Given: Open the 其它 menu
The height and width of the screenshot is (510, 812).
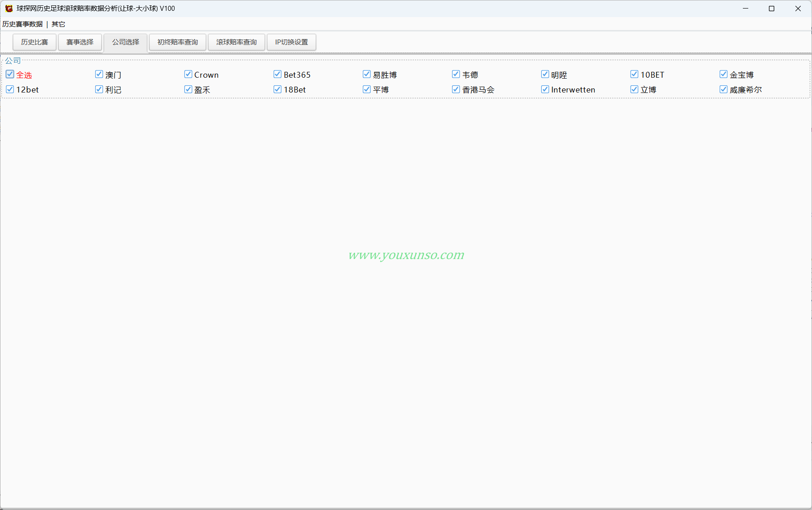Looking at the screenshot, I should point(58,24).
